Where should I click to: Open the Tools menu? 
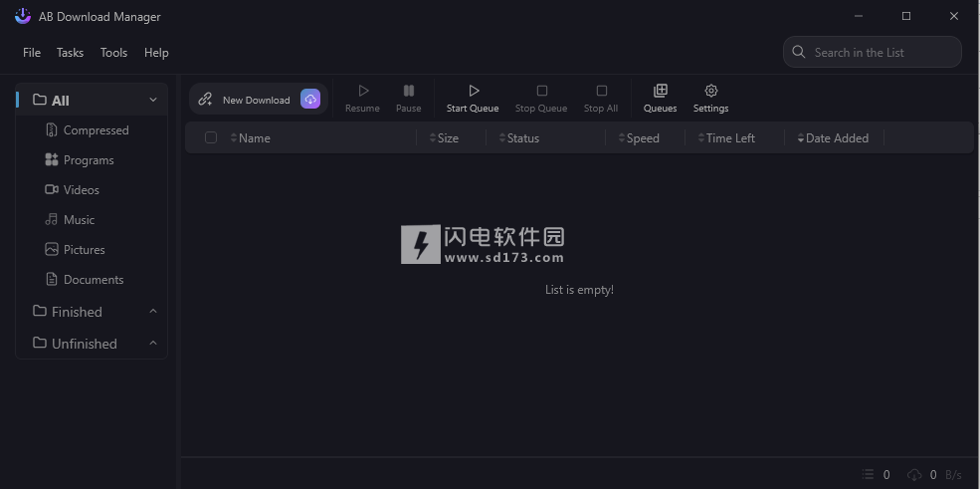[113, 53]
